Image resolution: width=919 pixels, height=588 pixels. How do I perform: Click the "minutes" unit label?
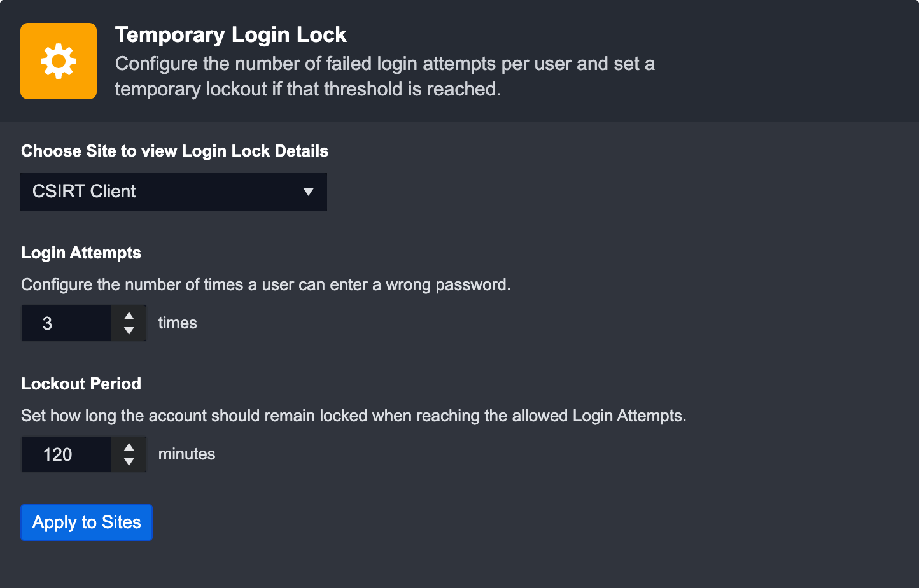coord(186,454)
